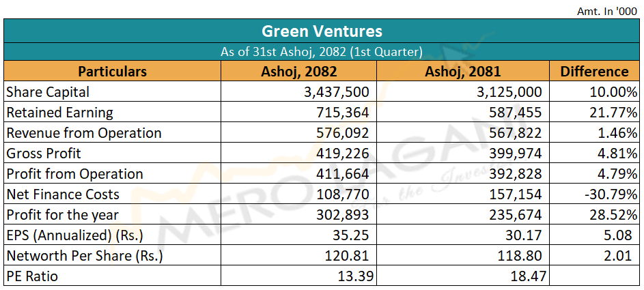Viewport: 644px width, 290px height.
Task: Click the Revenue from Operation label
Action: coord(83,133)
